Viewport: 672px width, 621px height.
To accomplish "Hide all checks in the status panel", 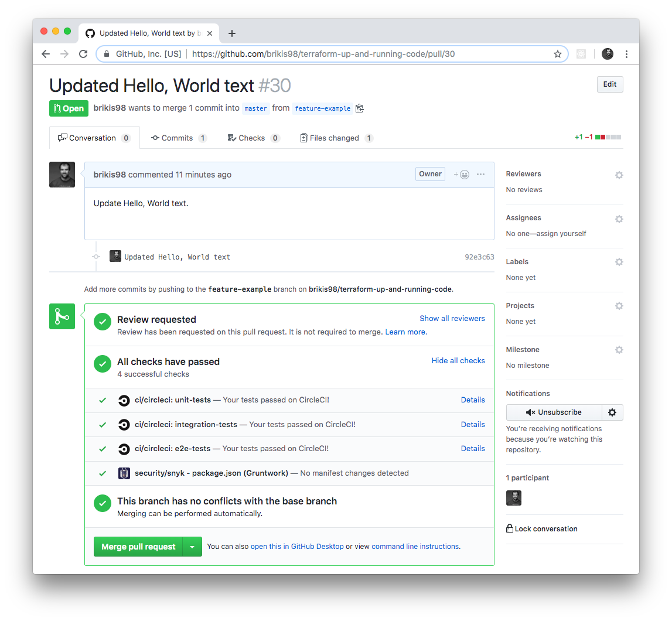I will [458, 360].
